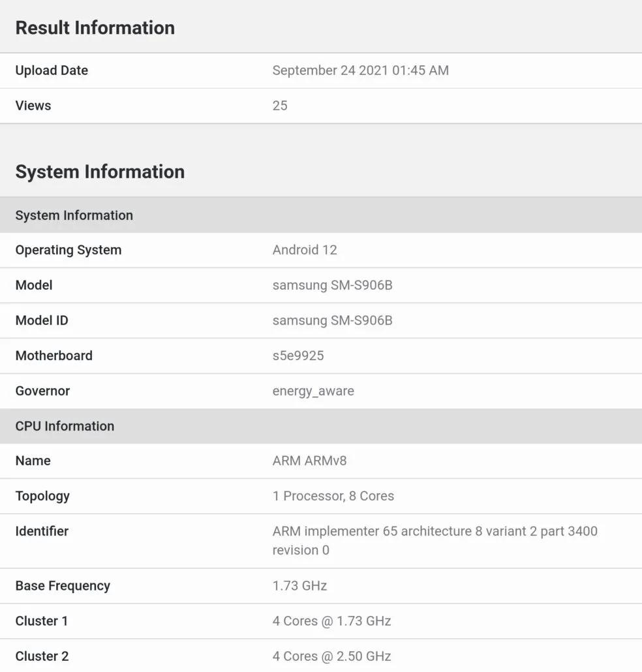Select the samsung SM-S906B model value
642x672 pixels.
[332, 285]
